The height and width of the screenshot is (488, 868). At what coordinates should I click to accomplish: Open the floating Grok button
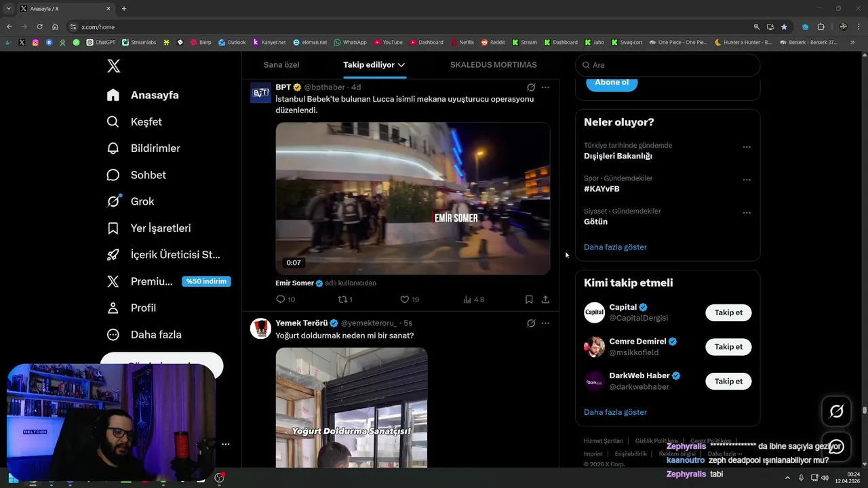click(x=837, y=411)
